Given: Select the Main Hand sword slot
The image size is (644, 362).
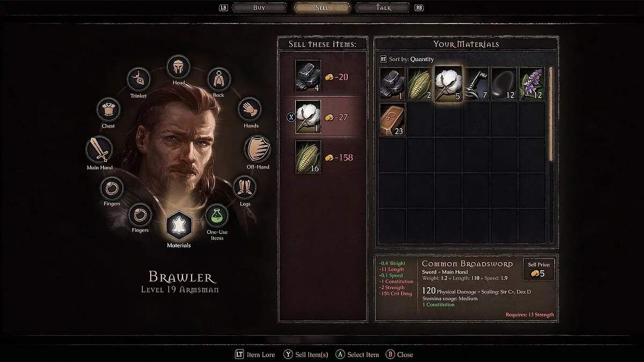Looking at the screenshot, I should tap(100, 149).
